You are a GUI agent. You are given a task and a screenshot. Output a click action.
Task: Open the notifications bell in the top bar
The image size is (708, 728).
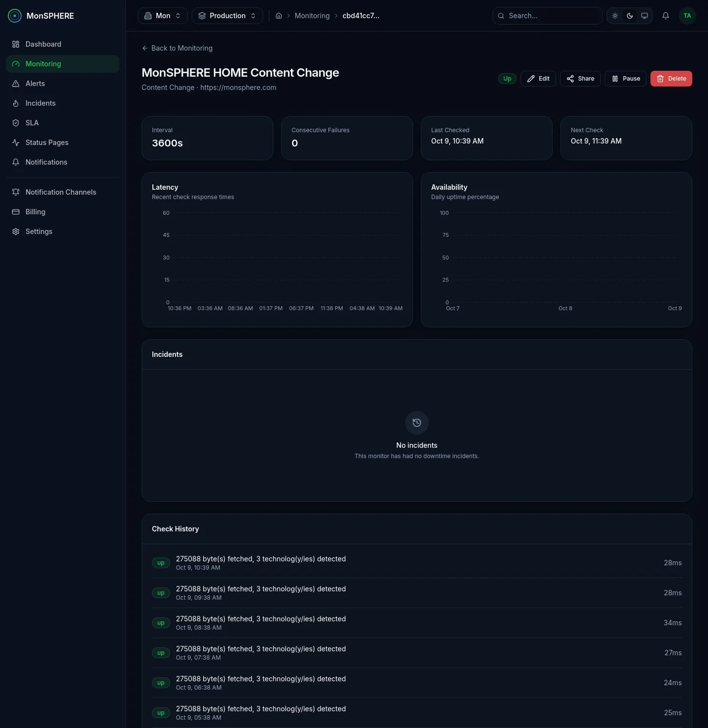(666, 16)
